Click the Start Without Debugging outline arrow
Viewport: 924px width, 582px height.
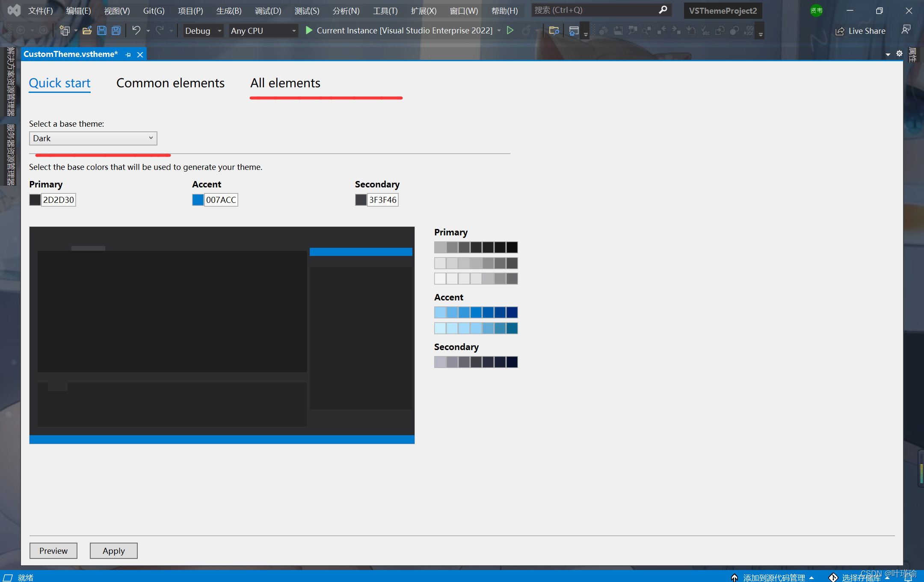(510, 30)
